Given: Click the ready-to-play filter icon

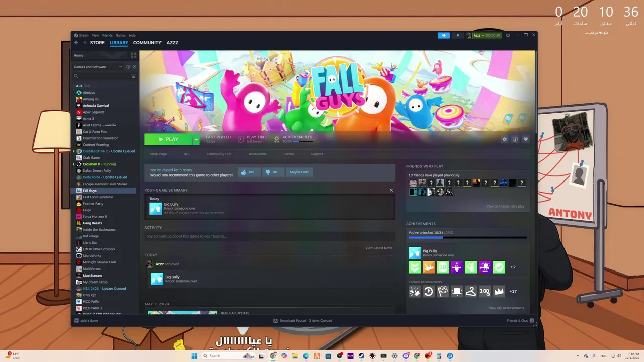Looking at the screenshot, I should (x=134, y=67).
